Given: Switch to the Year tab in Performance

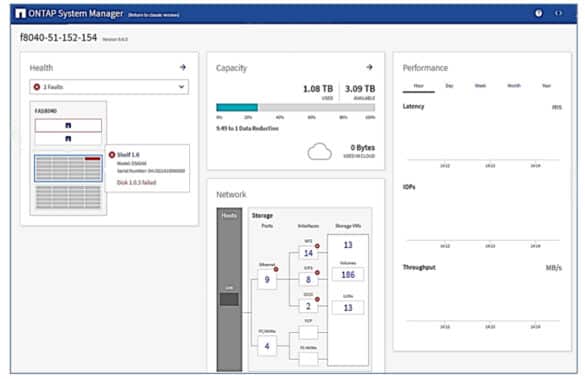Looking at the screenshot, I should (x=546, y=86).
